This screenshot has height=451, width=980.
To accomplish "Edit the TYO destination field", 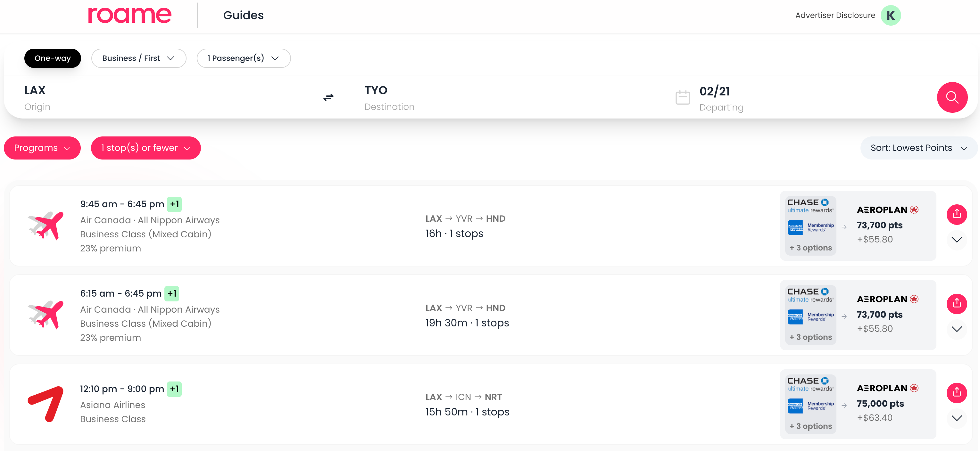I will pos(389,98).
